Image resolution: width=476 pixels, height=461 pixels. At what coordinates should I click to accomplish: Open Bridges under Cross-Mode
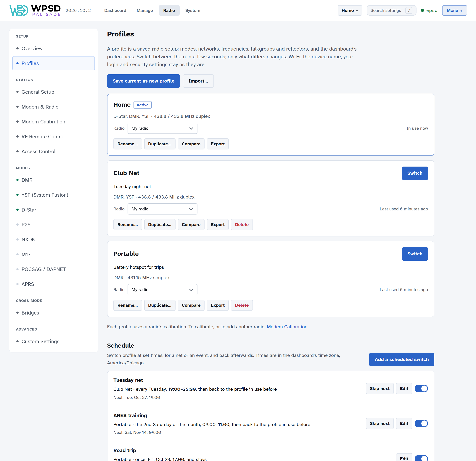[53, 313]
